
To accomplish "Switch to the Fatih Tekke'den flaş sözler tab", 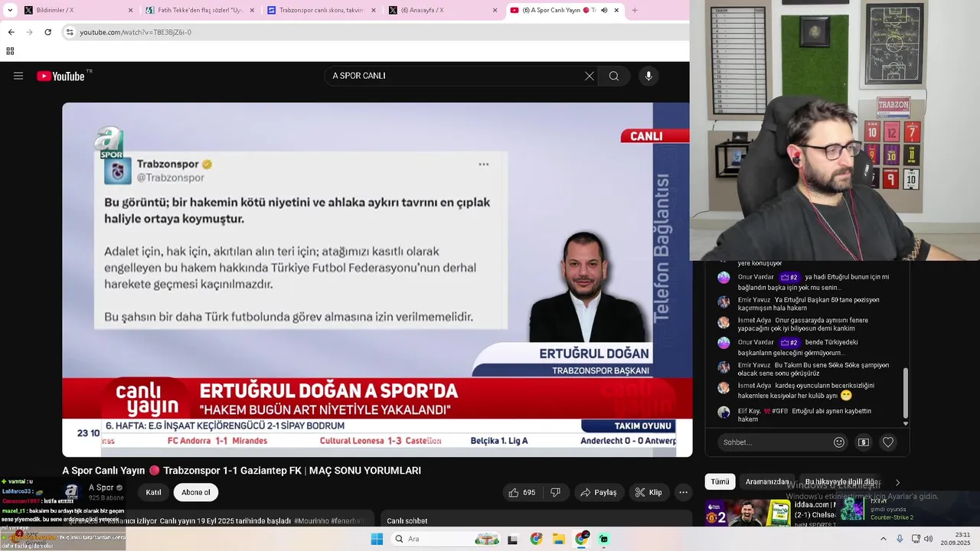I will pos(201,10).
